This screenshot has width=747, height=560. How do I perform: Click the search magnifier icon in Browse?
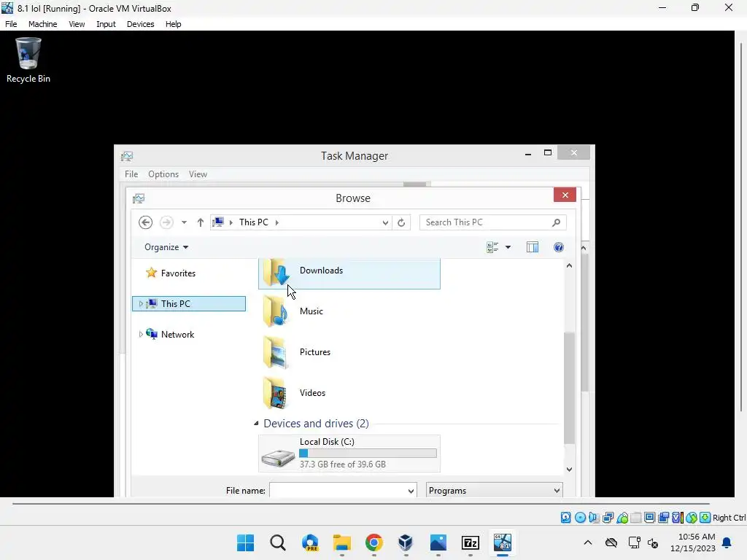point(556,222)
